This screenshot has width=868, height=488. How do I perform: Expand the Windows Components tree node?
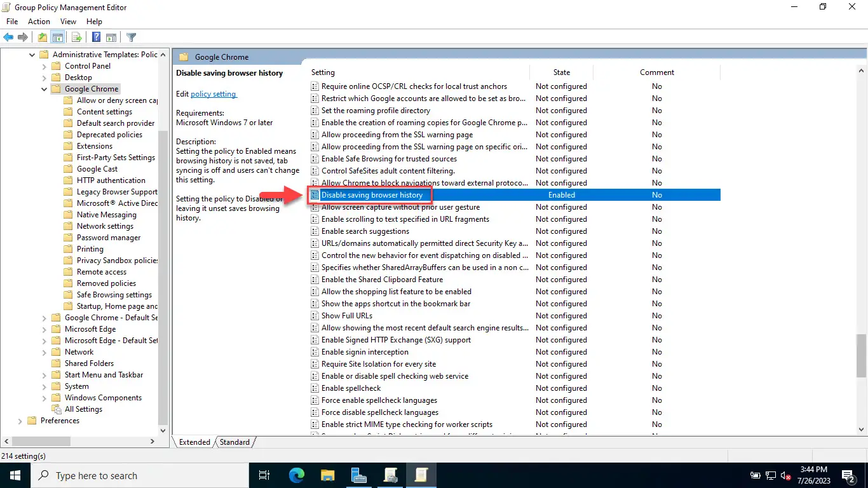tap(44, 398)
